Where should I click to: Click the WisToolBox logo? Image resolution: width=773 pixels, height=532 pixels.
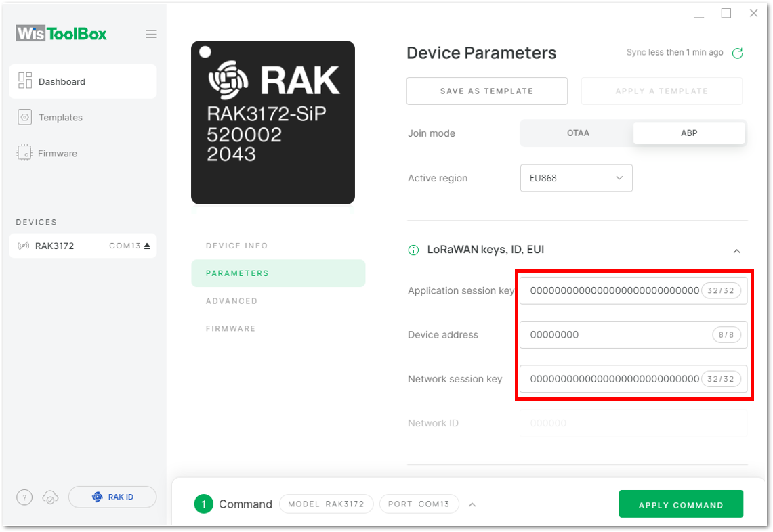pyautogui.click(x=61, y=33)
